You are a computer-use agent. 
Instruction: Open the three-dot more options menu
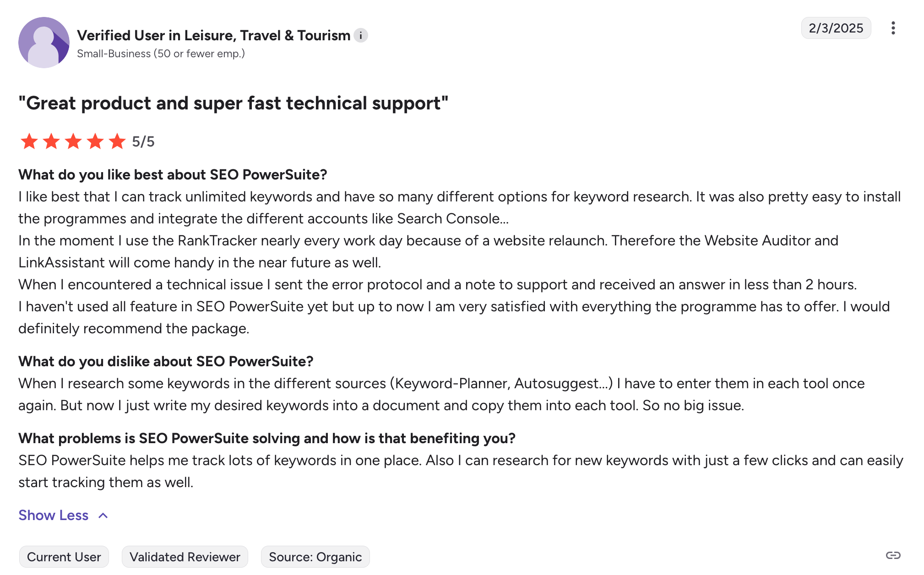[893, 28]
